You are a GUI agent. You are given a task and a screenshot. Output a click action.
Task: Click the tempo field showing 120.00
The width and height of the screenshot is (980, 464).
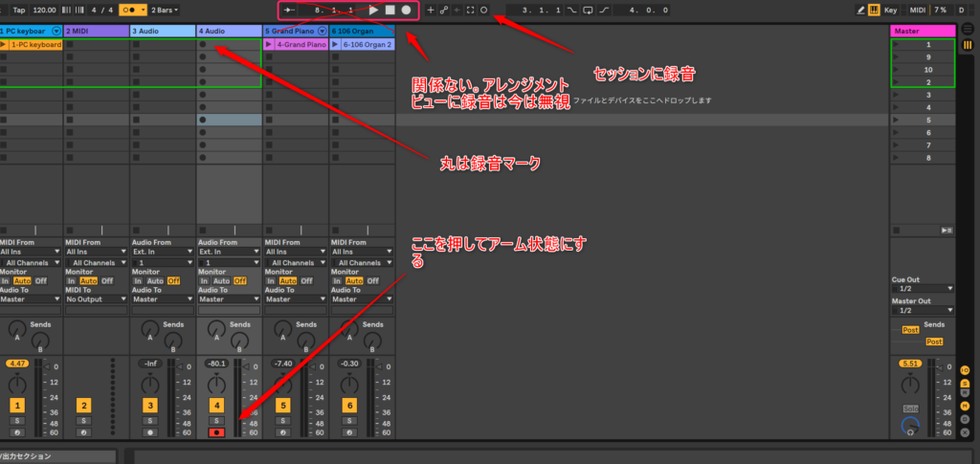tap(44, 10)
